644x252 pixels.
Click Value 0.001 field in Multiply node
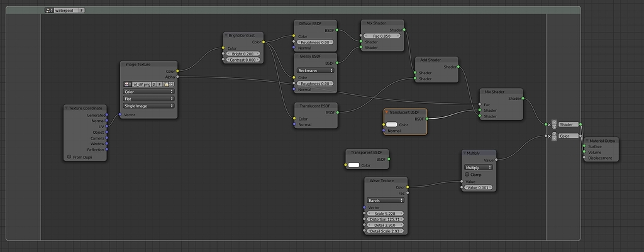pyautogui.click(x=479, y=187)
